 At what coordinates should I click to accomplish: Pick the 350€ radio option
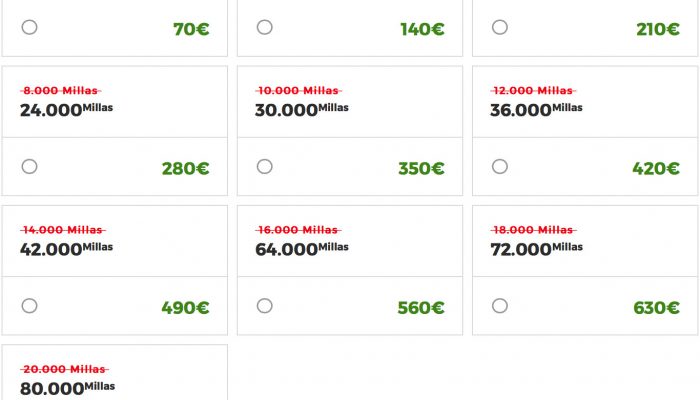coord(265,167)
